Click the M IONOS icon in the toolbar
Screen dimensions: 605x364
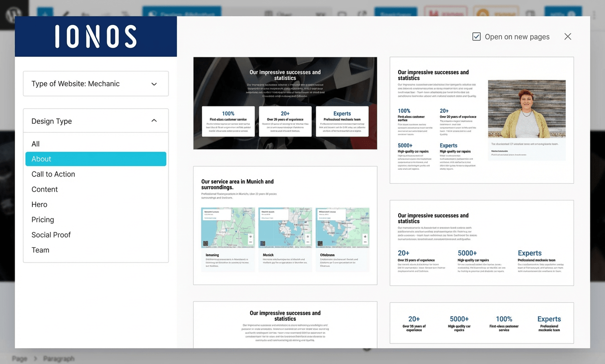point(446,13)
